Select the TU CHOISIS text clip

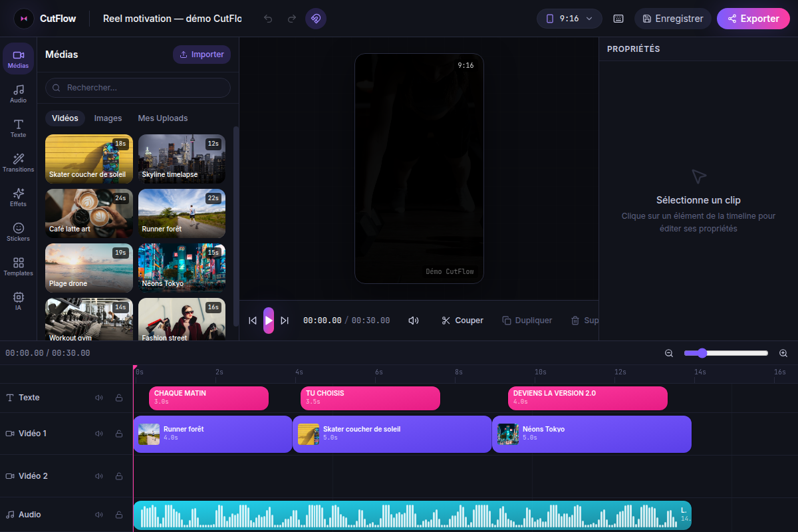pyautogui.click(x=370, y=398)
